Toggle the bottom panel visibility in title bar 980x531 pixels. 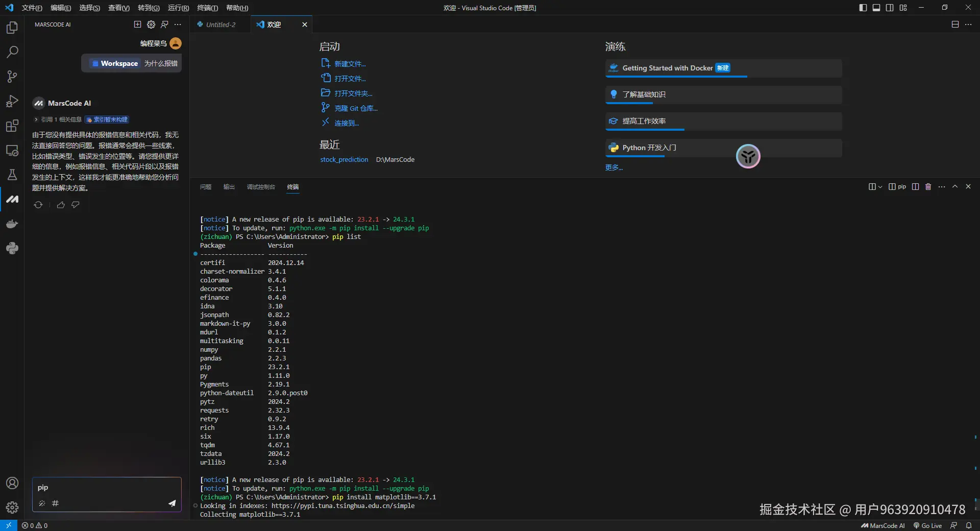(876, 8)
